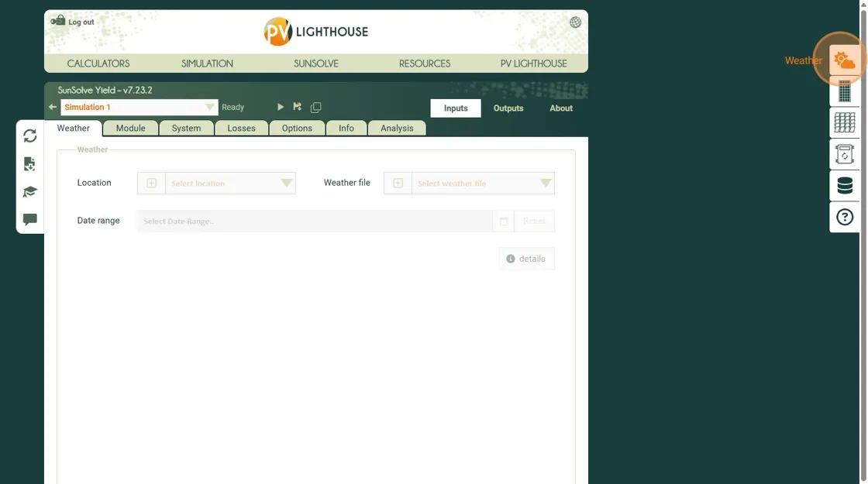Open the Select location dropdown
The height and width of the screenshot is (484, 868).
287,184
